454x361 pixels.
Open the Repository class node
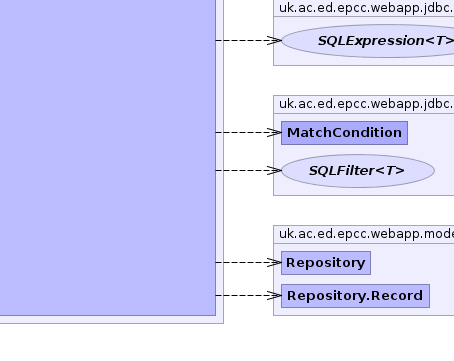(326, 263)
